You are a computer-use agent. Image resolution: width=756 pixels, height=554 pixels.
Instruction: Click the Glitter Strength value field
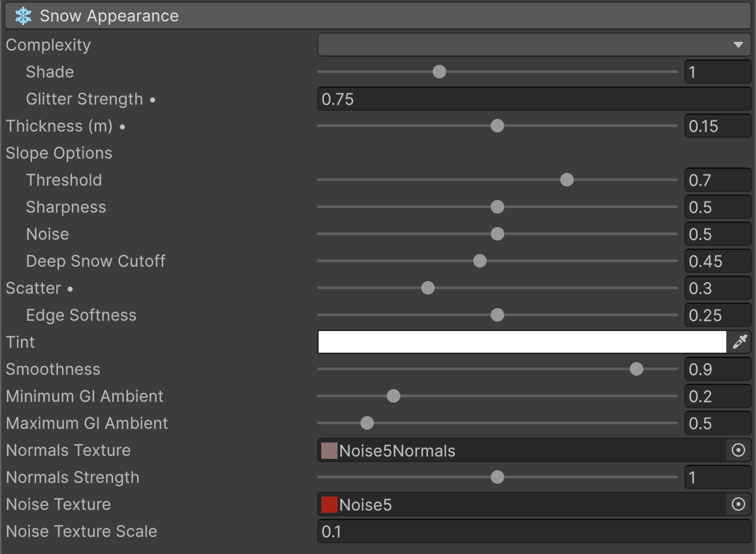(534, 99)
